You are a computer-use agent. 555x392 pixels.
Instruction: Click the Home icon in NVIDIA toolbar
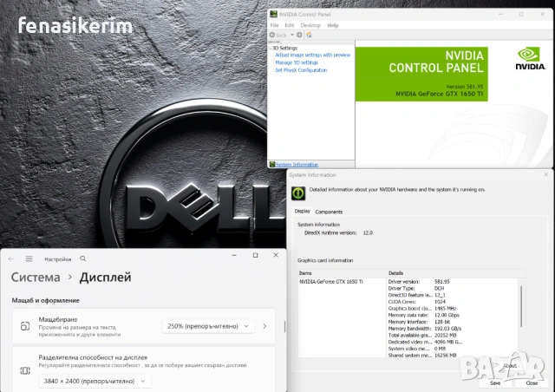309,34
